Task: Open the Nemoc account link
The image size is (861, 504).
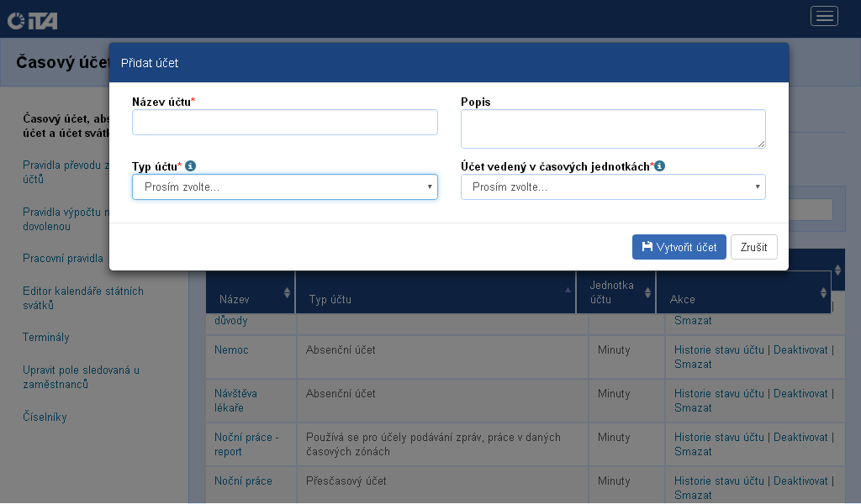Action: [x=231, y=349]
